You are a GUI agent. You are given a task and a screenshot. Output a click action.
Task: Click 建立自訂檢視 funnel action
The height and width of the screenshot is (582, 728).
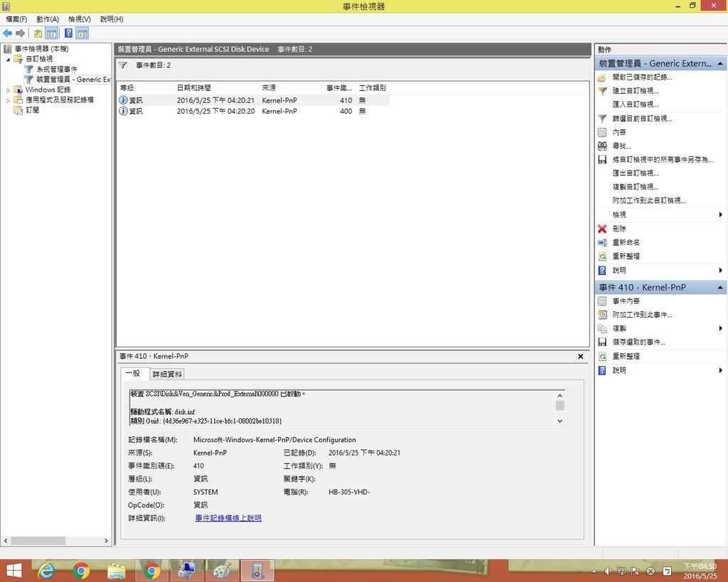[x=635, y=91]
